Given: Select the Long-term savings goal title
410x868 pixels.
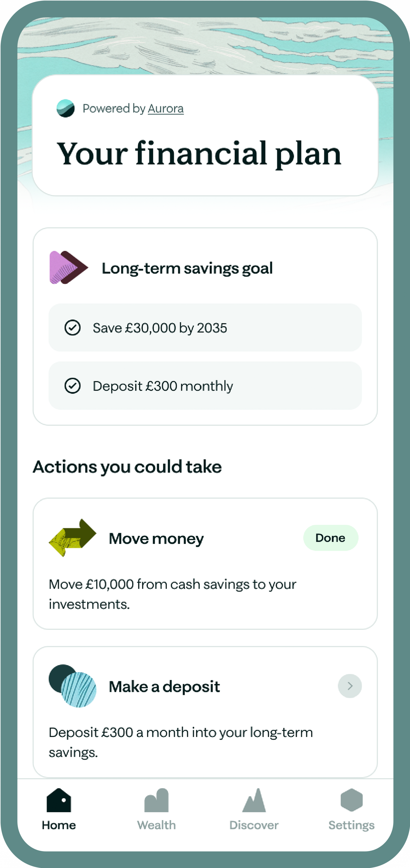Looking at the screenshot, I should coord(187,268).
